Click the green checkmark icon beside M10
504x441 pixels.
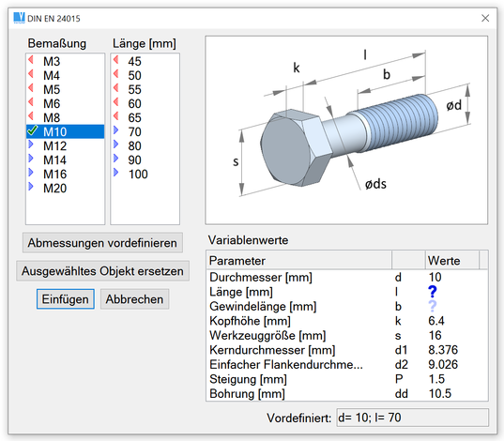pos(33,130)
